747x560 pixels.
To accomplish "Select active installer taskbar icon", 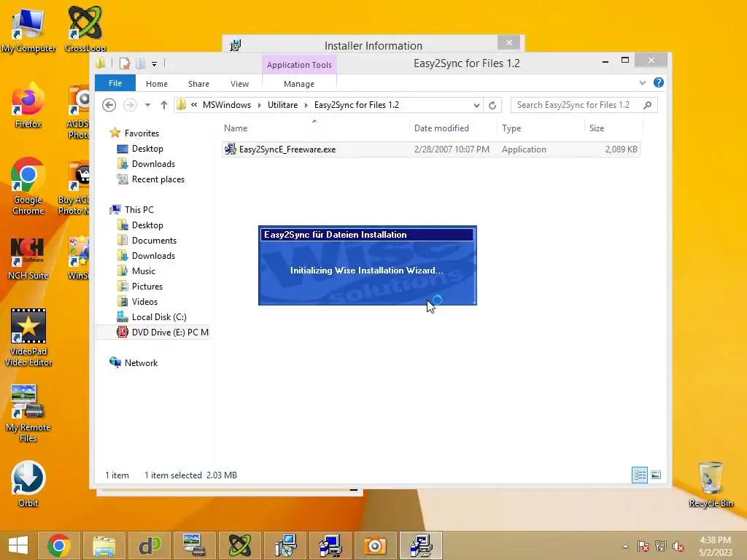I will pos(421,545).
